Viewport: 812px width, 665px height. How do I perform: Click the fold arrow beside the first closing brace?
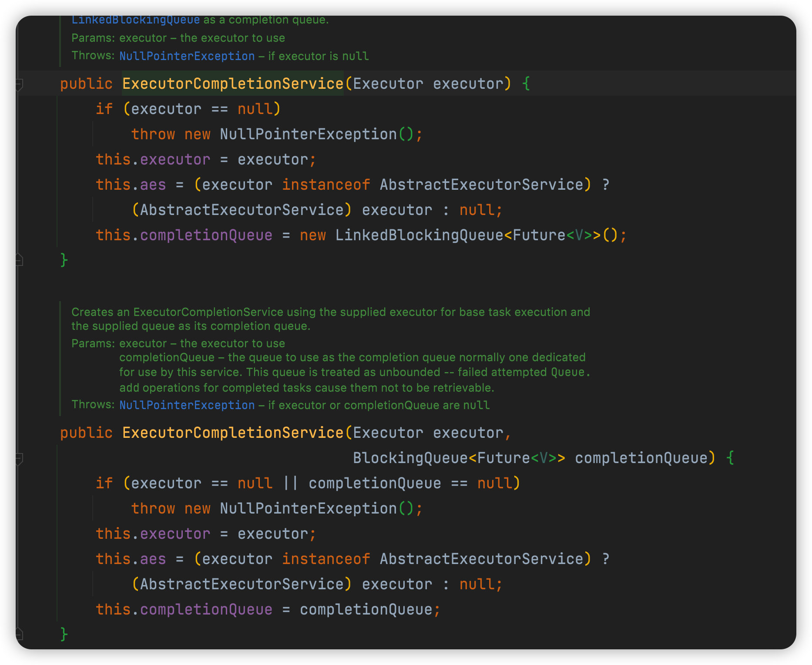[x=19, y=260]
